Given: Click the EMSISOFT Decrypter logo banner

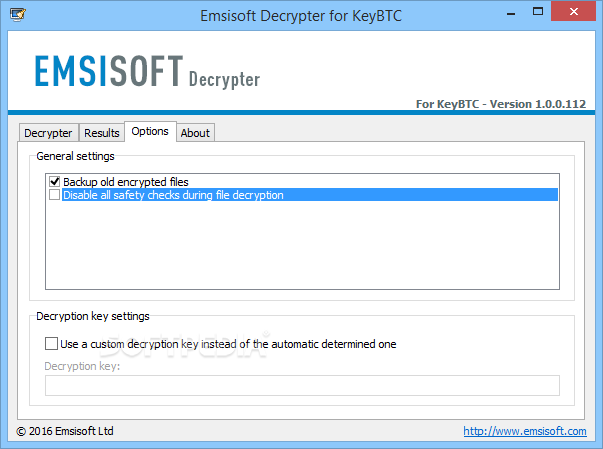Looking at the screenshot, I should (x=148, y=72).
